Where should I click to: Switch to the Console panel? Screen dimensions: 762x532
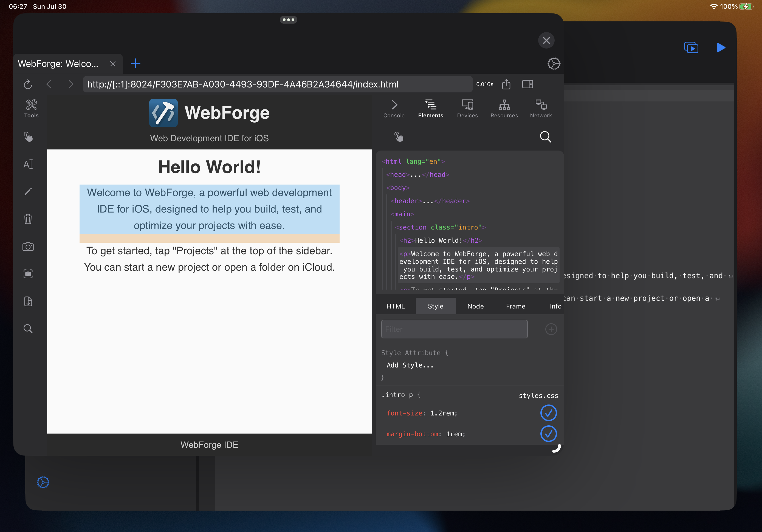click(x=393, y=108)
